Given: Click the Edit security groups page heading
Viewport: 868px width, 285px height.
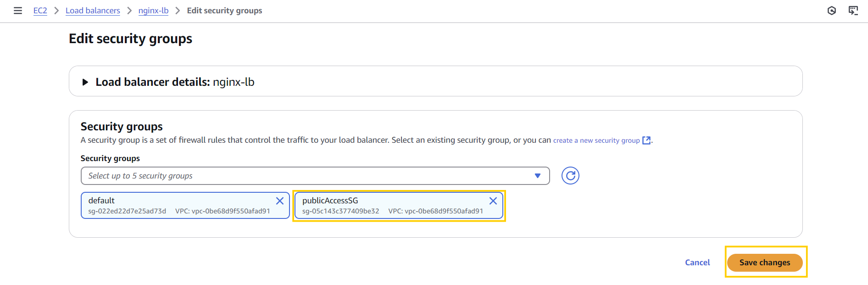Looking at the screenshot, I should tap(131, 39).
